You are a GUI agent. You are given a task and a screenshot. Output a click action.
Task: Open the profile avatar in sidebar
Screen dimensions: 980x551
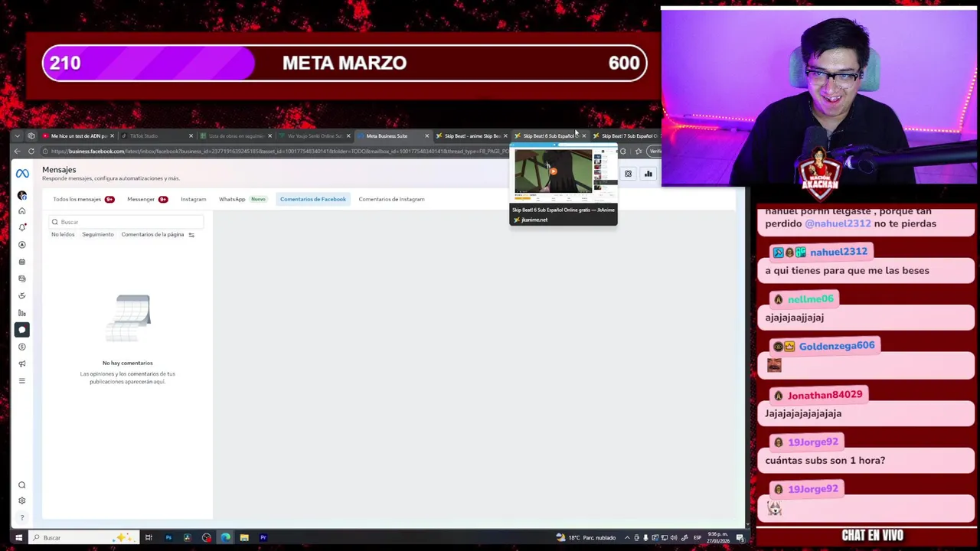(22, 196)
